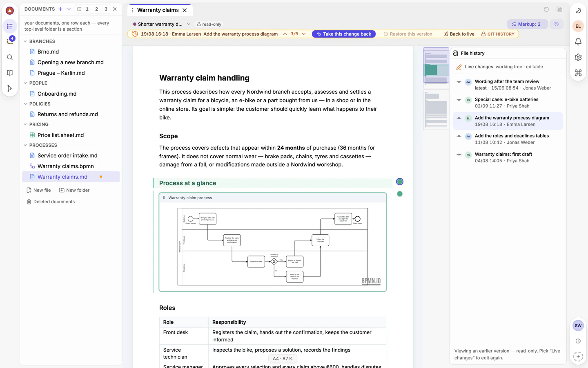Open the dropdown arrow next to Documents plus
The width and height of the screenshot is (588, 368).
pos(69,9)
